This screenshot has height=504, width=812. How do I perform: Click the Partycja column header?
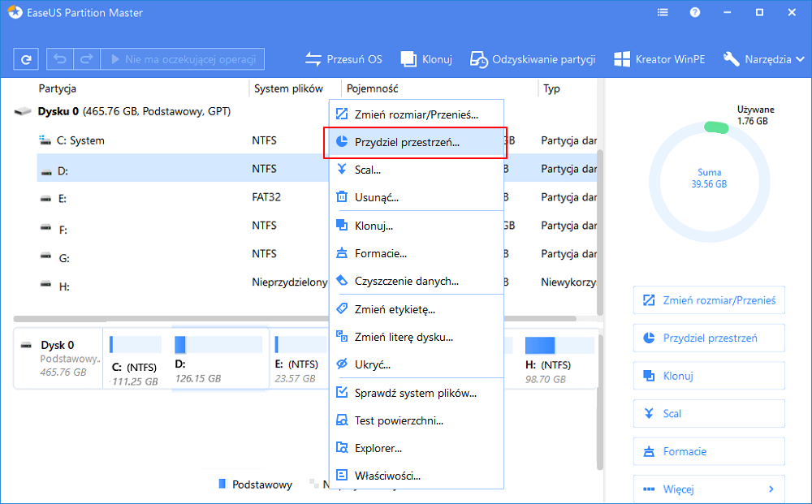point(58,88)
